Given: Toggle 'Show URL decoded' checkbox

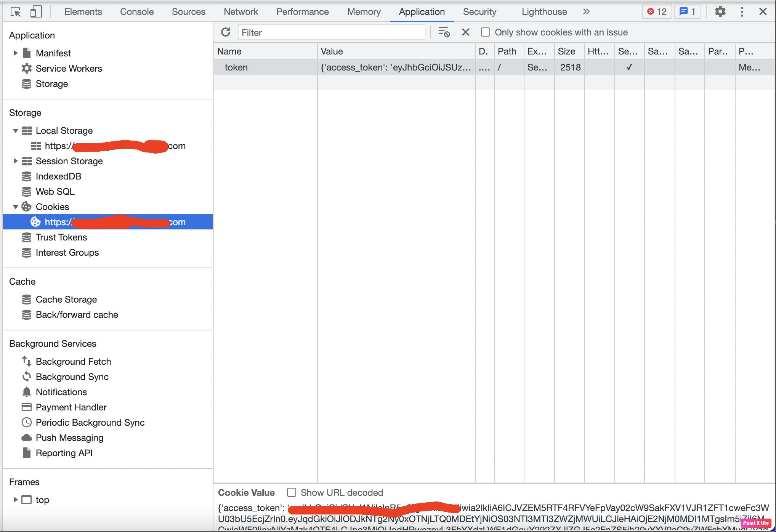Looking at the screenshot, I should pos(291,492).
